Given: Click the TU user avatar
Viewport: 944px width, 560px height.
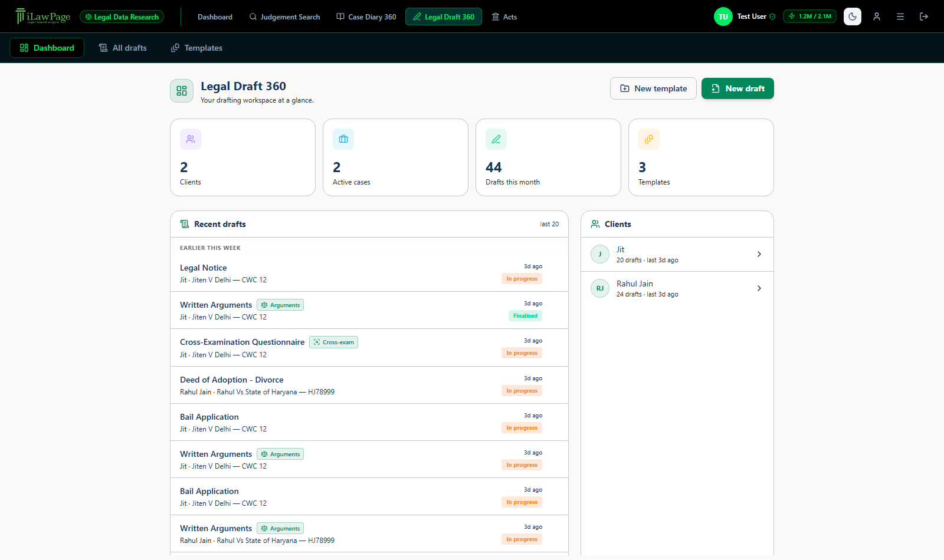Looking at the screenshot, I should pos(723,17).
